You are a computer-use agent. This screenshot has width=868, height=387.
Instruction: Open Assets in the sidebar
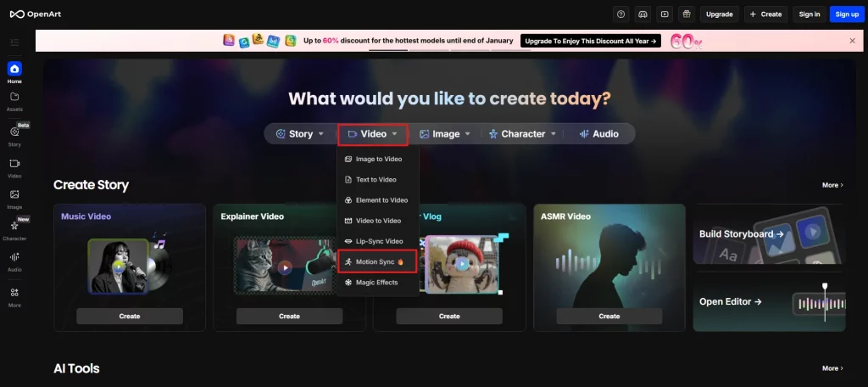(x=14, y=101)
